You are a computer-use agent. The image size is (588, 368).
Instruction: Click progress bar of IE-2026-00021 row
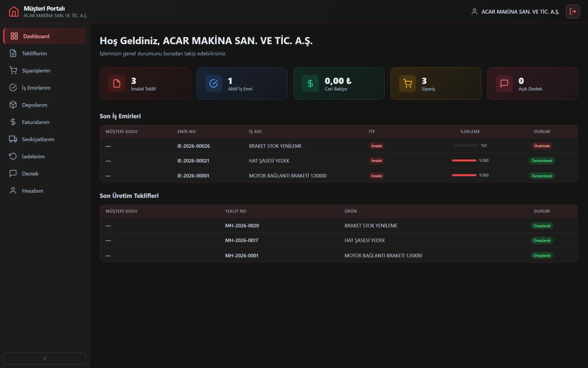(464, 160)
